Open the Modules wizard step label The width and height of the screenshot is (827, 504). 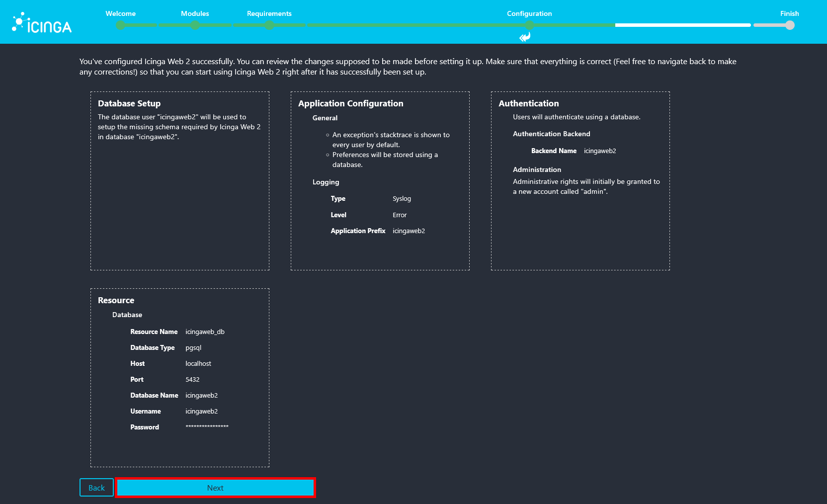[x=194, y=13]
